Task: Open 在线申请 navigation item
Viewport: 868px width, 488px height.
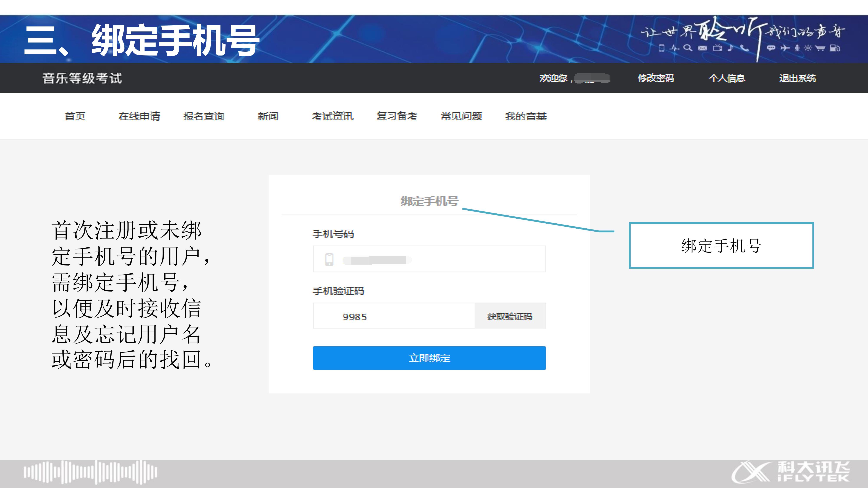Action: [x=139, y=116]
